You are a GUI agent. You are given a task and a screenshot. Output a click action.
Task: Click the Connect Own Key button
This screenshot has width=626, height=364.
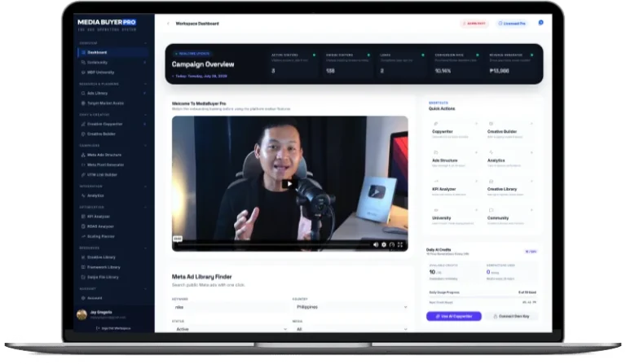coord(511,316)
